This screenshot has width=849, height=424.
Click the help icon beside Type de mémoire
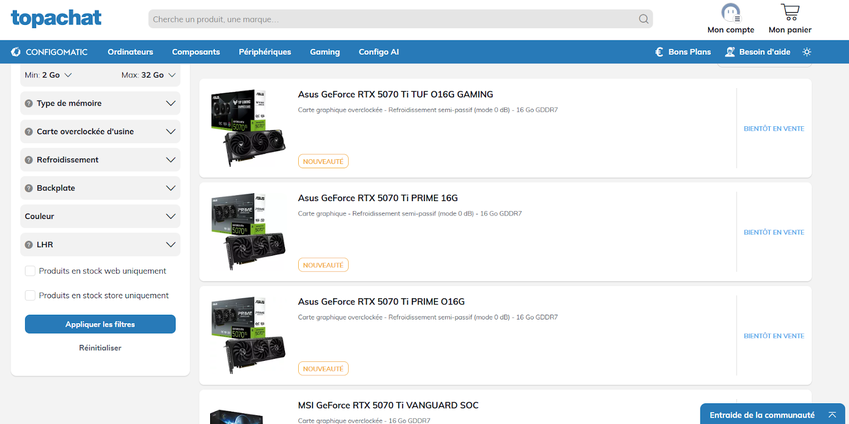pos(28,103)
